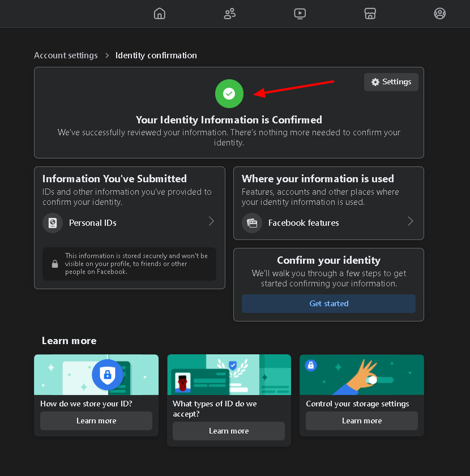Navigate back to Account settings breadcrumb

pos(66,55)
